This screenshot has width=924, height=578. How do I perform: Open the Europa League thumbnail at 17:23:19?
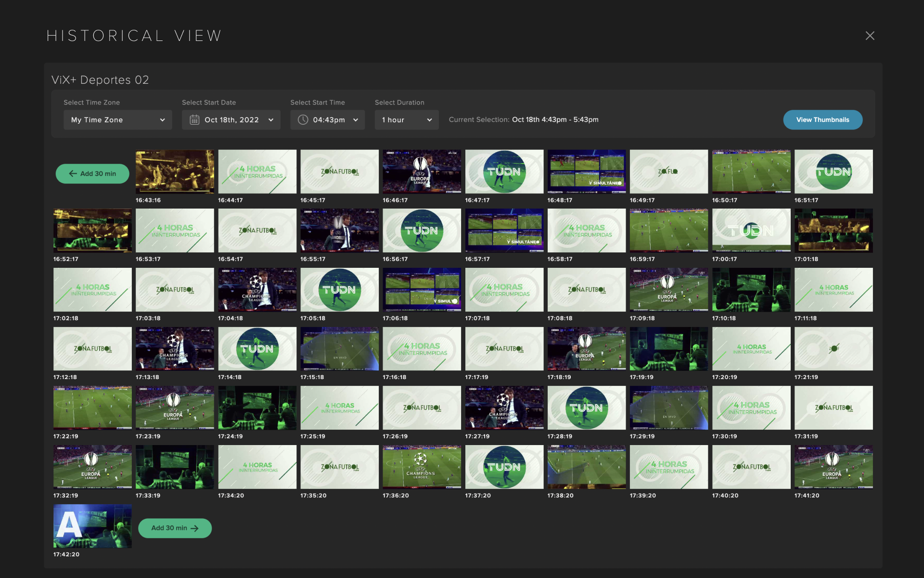(x=175, y=408)
